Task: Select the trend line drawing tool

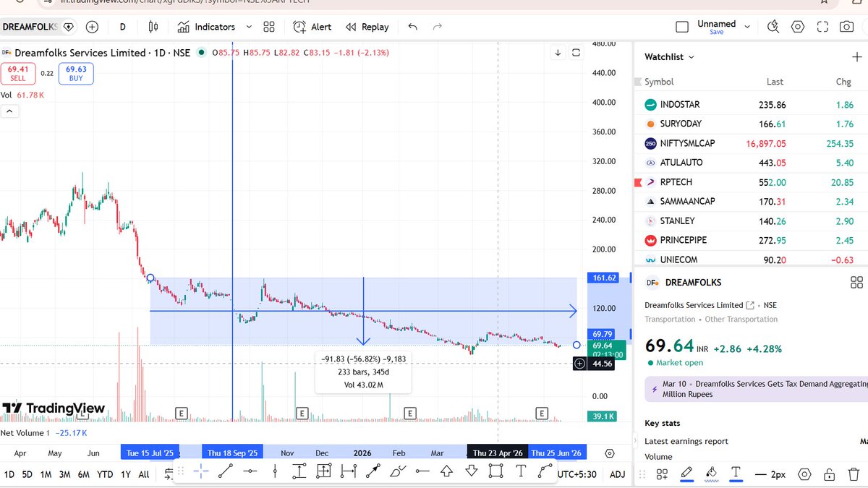Action: click(x=226, y=471)
